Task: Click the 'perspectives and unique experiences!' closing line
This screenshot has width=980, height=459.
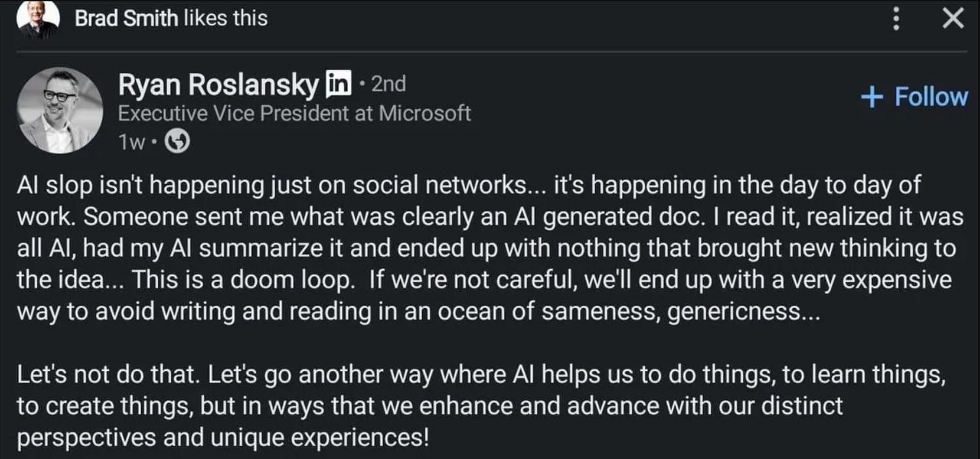Action: pos(223,437)
